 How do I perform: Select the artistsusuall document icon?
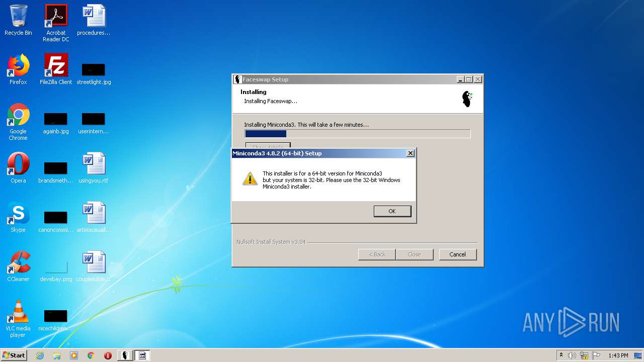click(94, 217)
